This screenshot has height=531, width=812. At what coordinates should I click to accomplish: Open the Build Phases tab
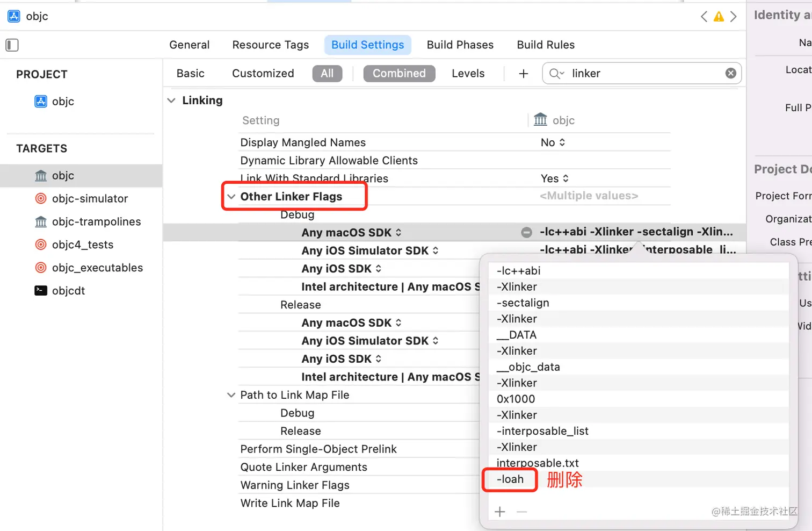click(x=460, y=45)
